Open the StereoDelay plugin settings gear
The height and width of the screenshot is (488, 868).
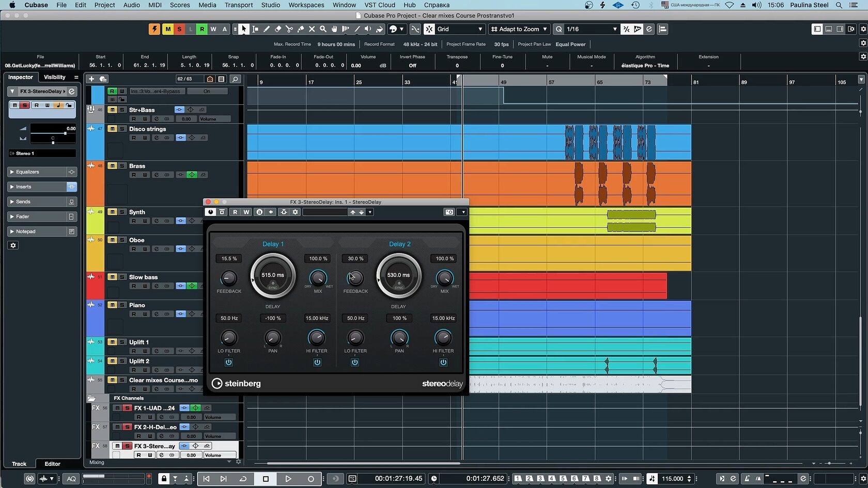click(296, 212)
